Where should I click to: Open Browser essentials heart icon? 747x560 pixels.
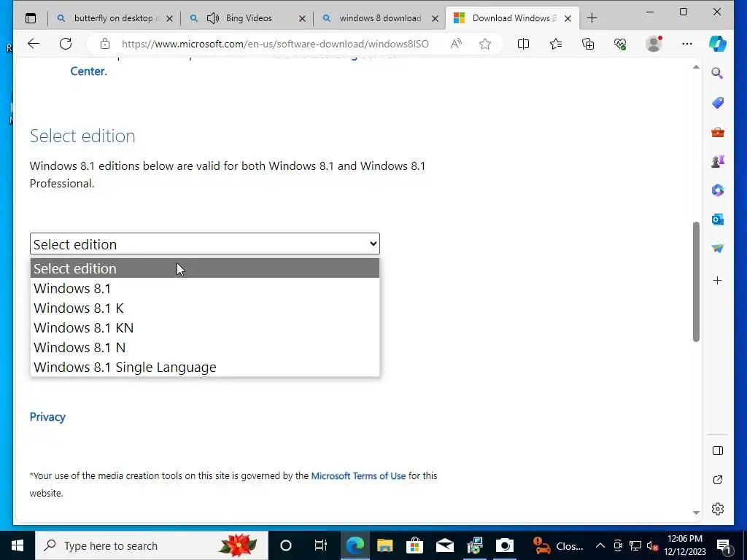(620, 44)
